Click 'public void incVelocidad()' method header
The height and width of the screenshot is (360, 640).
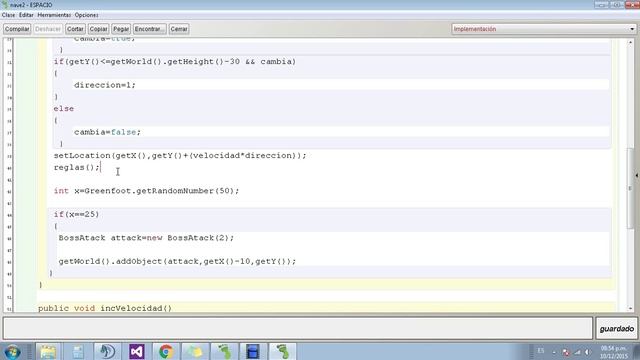(105, 308)
